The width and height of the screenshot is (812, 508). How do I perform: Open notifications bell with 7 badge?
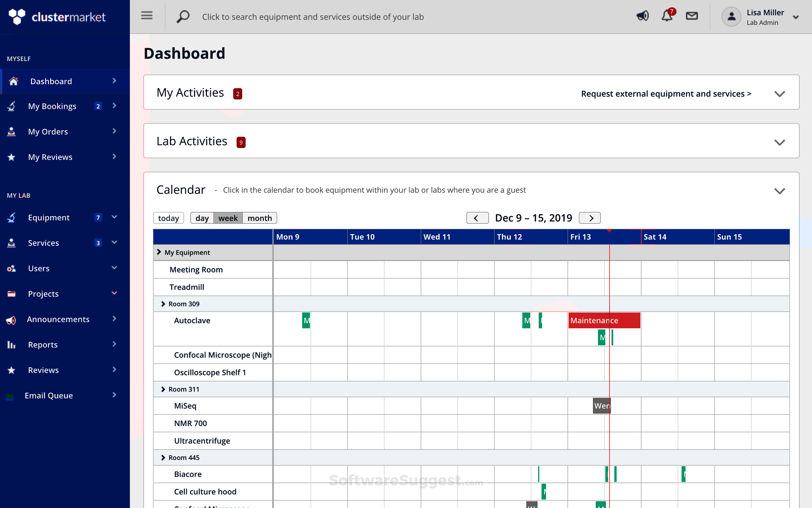[667, 16]
